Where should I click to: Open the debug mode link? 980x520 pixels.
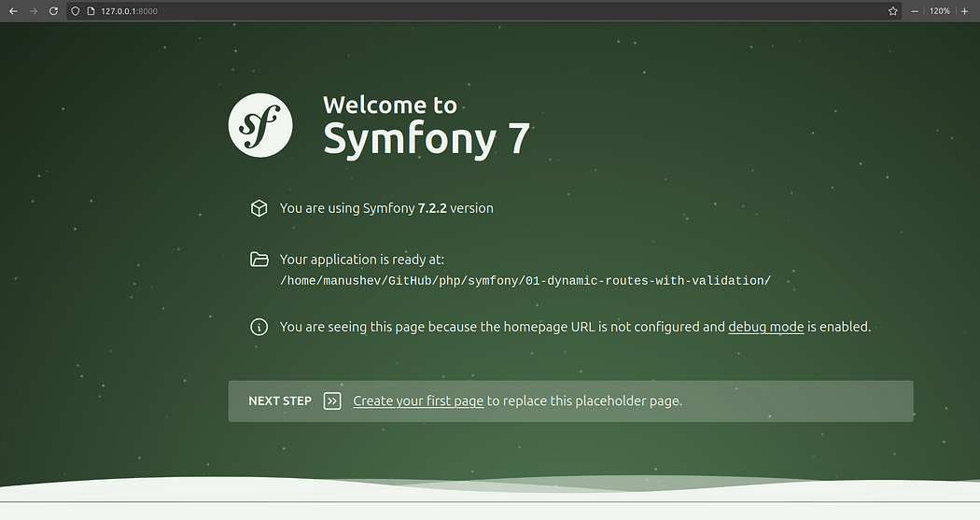(765, 327)
